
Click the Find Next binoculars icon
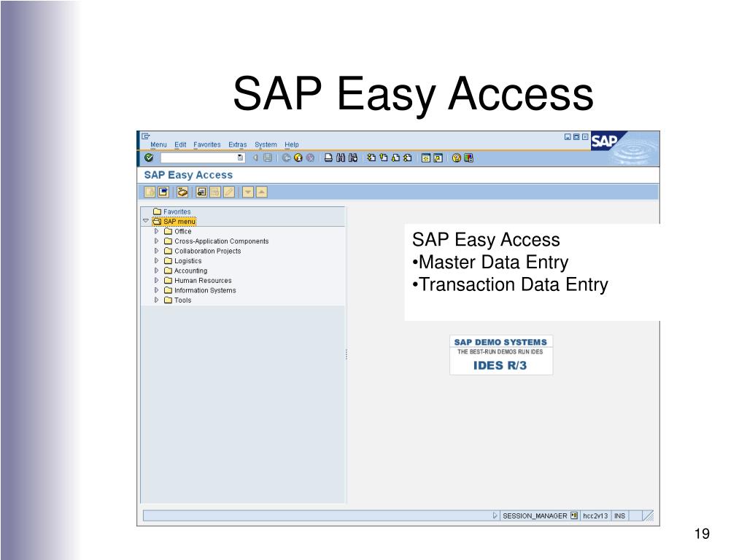click(x=352, y=157)
